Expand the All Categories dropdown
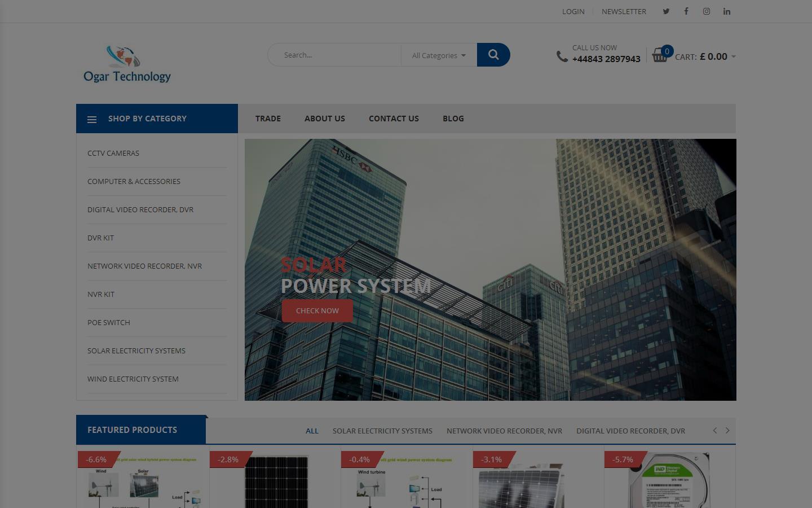Viewport: 812px width, 508px height. pyautogui.click(x=439, y=55)
